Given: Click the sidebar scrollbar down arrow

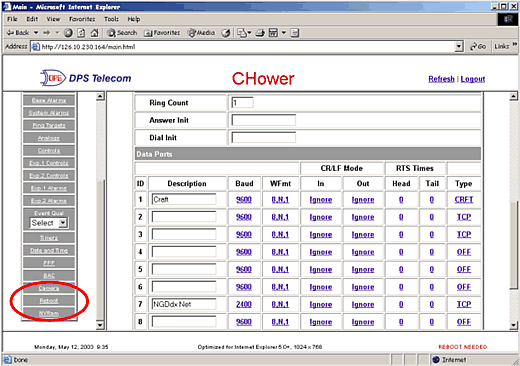Looking at the screenshot, I should click(x=100, y=325).
